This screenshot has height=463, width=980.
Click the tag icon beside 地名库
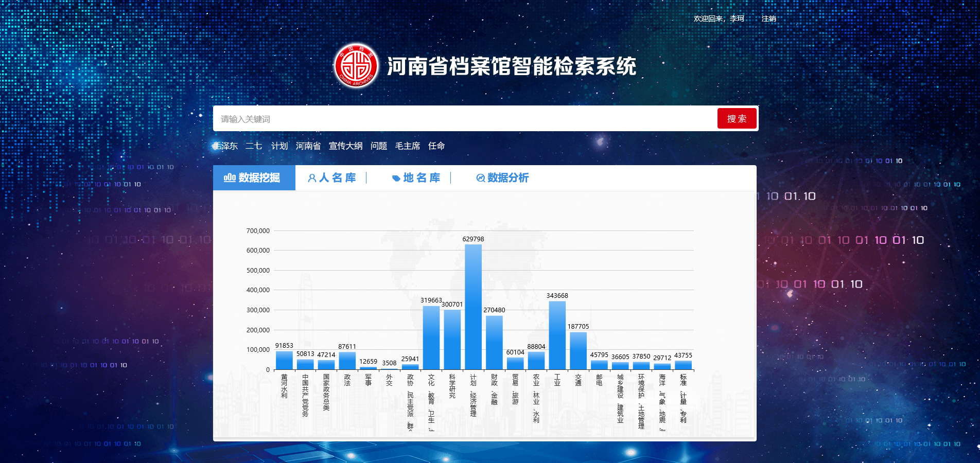396,179
